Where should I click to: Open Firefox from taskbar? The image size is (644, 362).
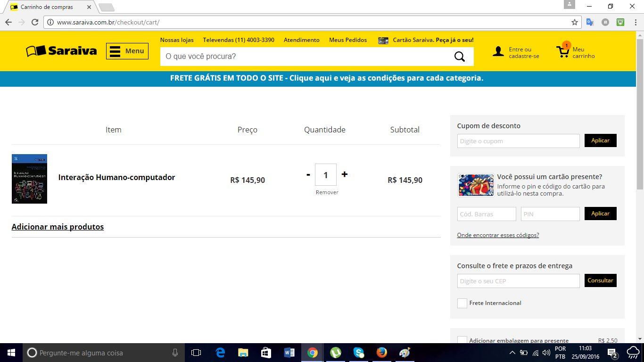click(382, 353)
